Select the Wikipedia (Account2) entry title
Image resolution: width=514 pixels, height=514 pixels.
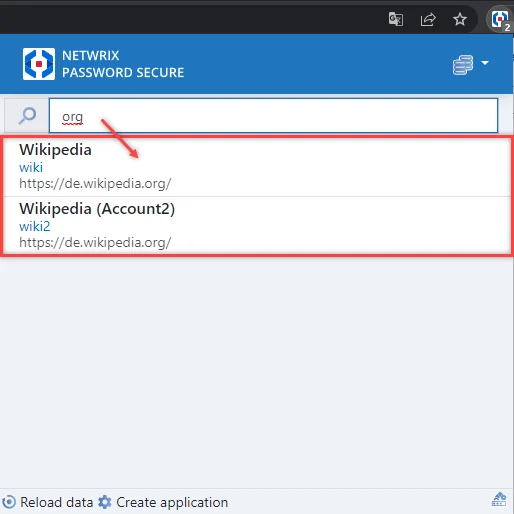tap(97, 209)
